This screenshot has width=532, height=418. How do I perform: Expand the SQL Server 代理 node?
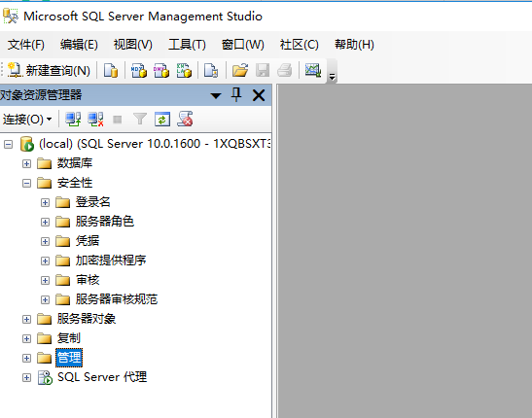[x=26, y=377]
